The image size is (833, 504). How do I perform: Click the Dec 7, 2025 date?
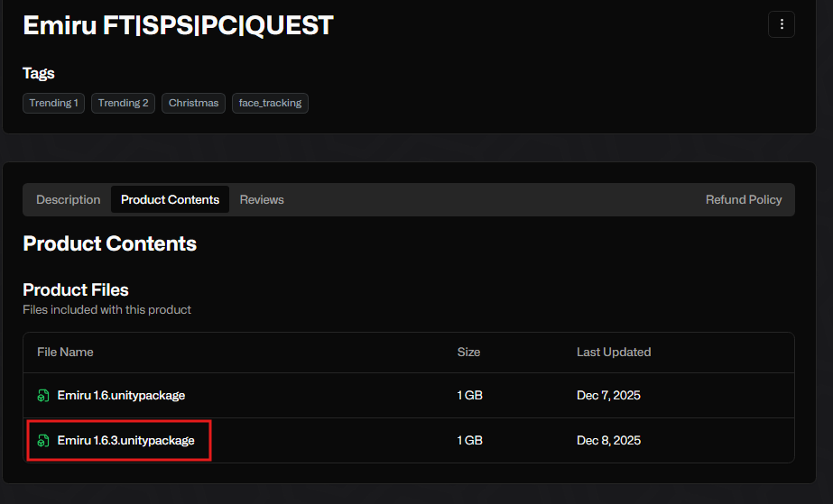pos(608,395)
